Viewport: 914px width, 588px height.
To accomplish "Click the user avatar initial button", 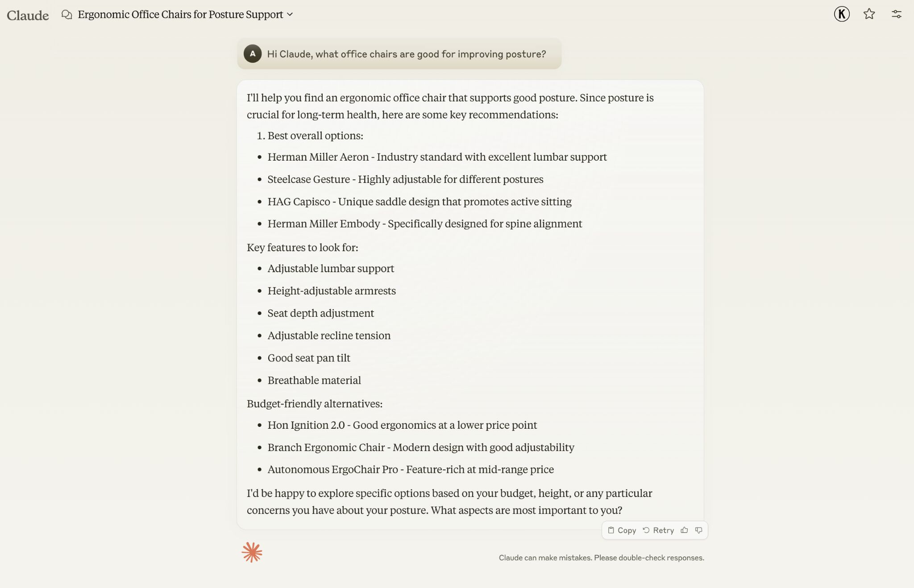I will click(x=841, y=13).
